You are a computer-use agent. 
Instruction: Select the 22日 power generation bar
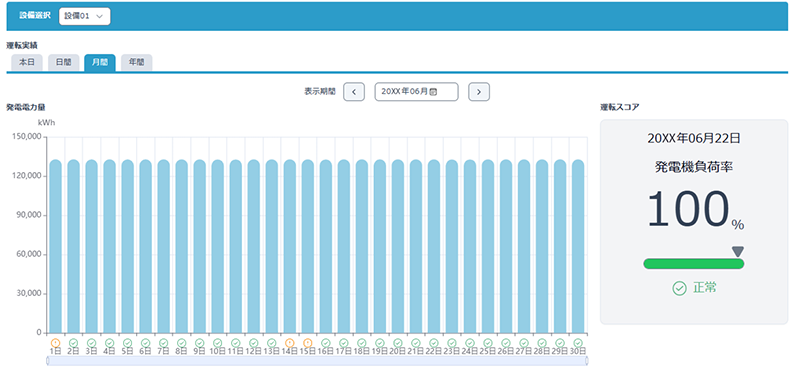pos(434,246)
